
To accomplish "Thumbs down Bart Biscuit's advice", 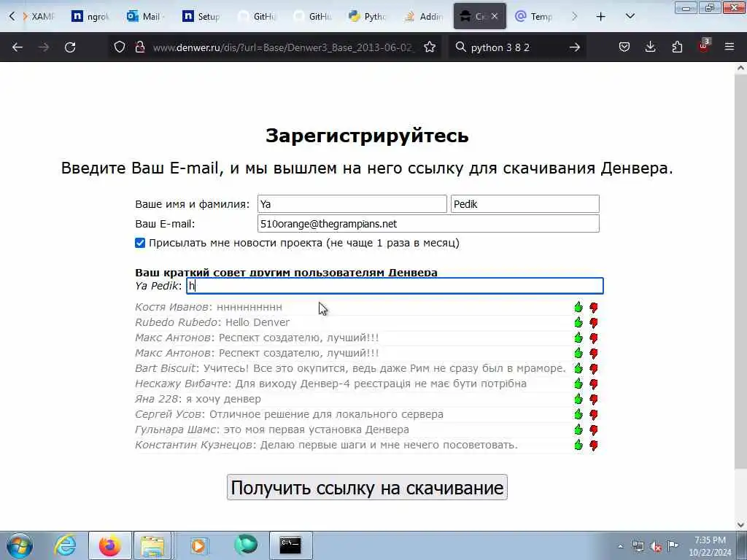I will (594, 368).
